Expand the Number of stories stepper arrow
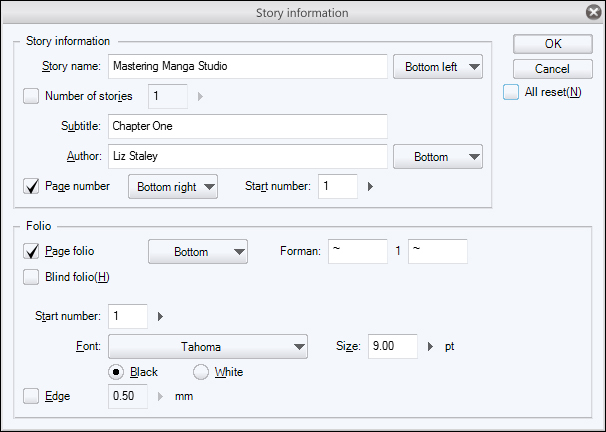 tap(200, 96)
